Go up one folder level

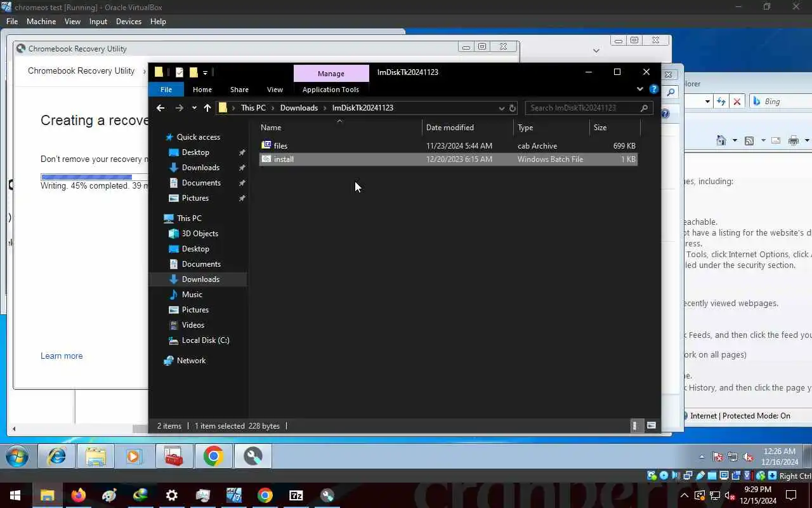tap(207, 108)
